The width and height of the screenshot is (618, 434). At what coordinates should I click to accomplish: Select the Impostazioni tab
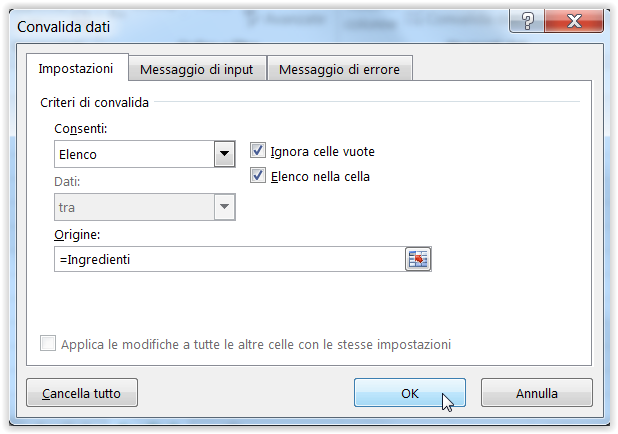[76, 68]
